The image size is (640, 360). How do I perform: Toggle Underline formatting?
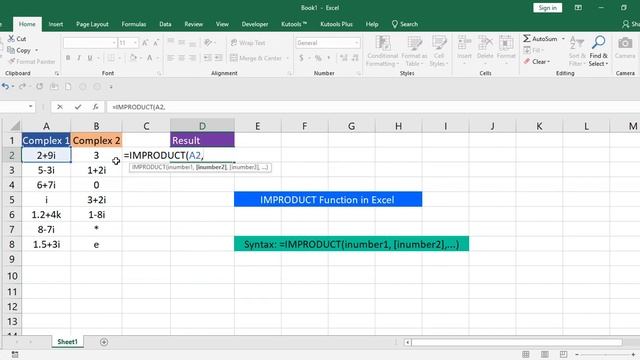90,58
